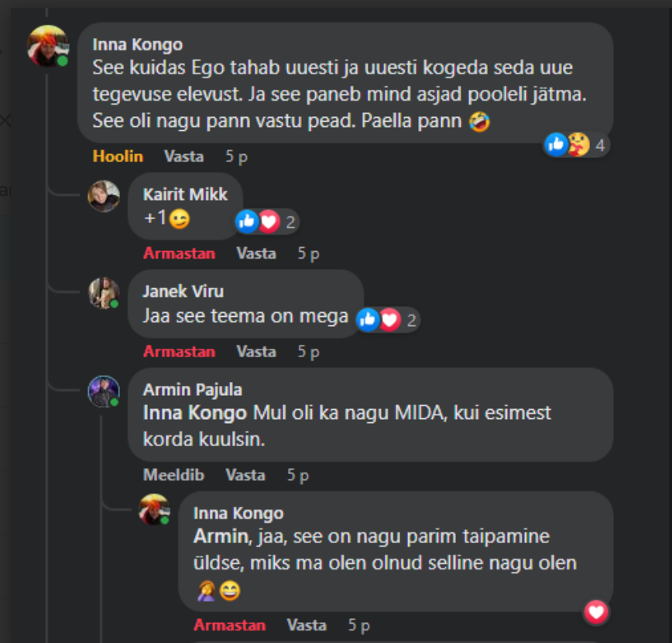Toggle 'Armastan' reaction under Janek Viru's comment
Screen dimensions: 672x643
point(179,352)
